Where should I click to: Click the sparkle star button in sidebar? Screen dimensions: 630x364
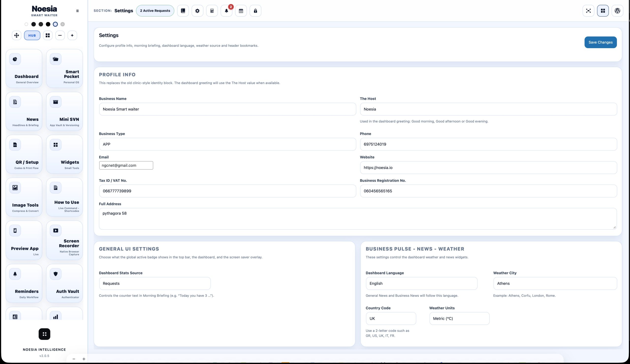tap(72, 35)
